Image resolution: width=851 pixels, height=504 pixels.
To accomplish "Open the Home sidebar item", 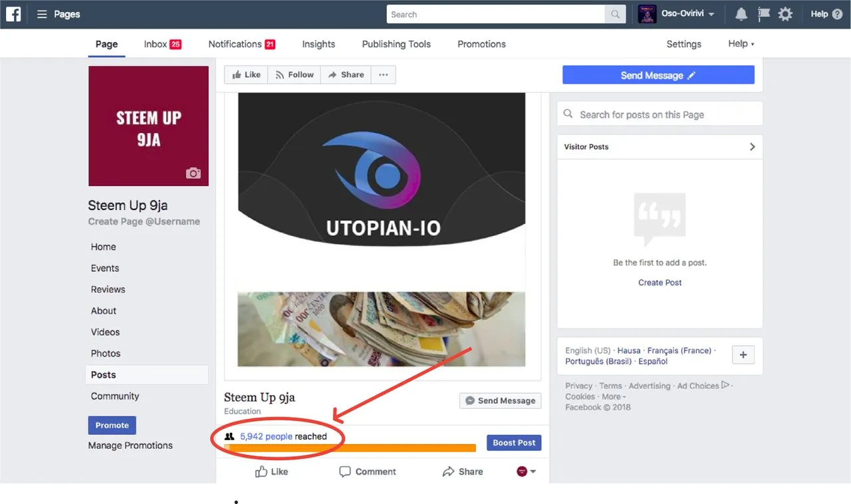I will coord(103,247).
